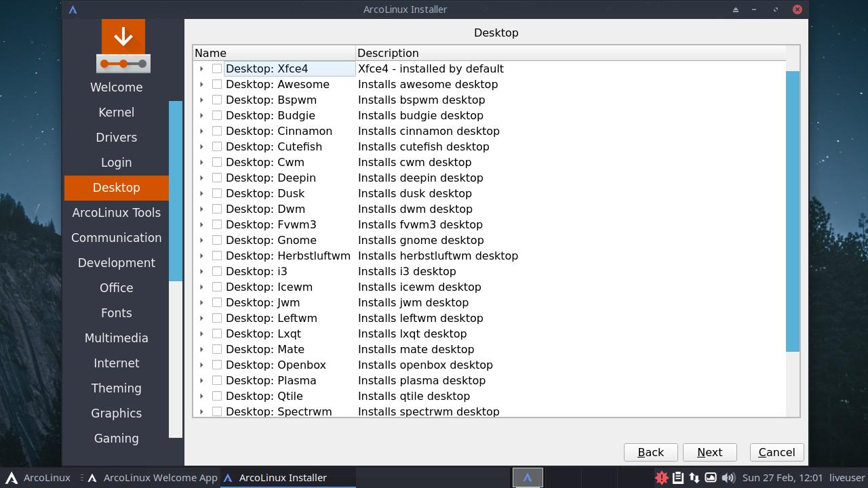
Task: Cancel the installation
Action: click(x=776, y=452)
